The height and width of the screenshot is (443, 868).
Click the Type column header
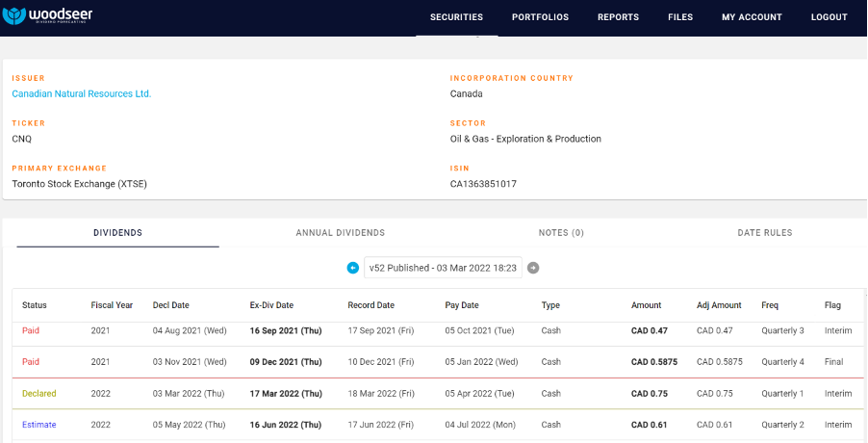pyautogui.click(x=550, y=305)
